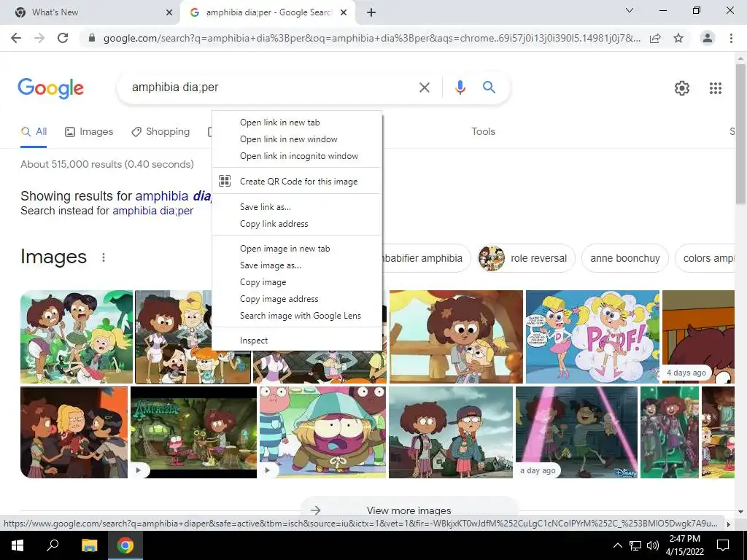Click the page vertical scrollbar thumb

pyautogui.click(x=740, y=133)
